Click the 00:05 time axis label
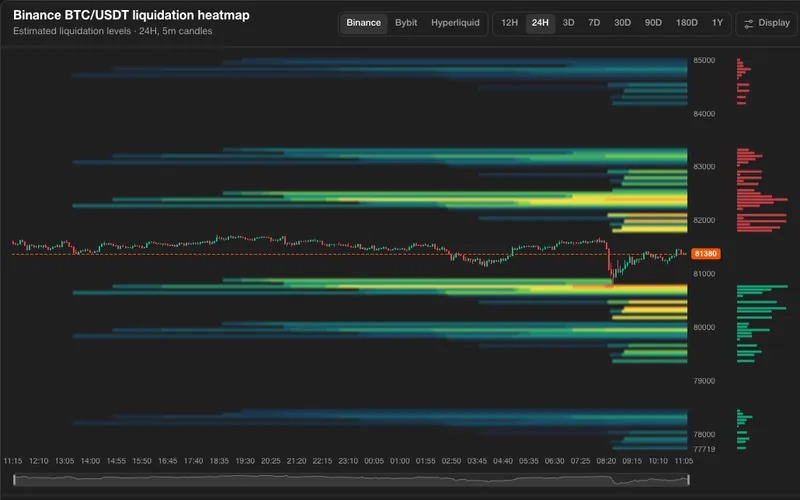 pyautogui.click(x=374, y=461)
